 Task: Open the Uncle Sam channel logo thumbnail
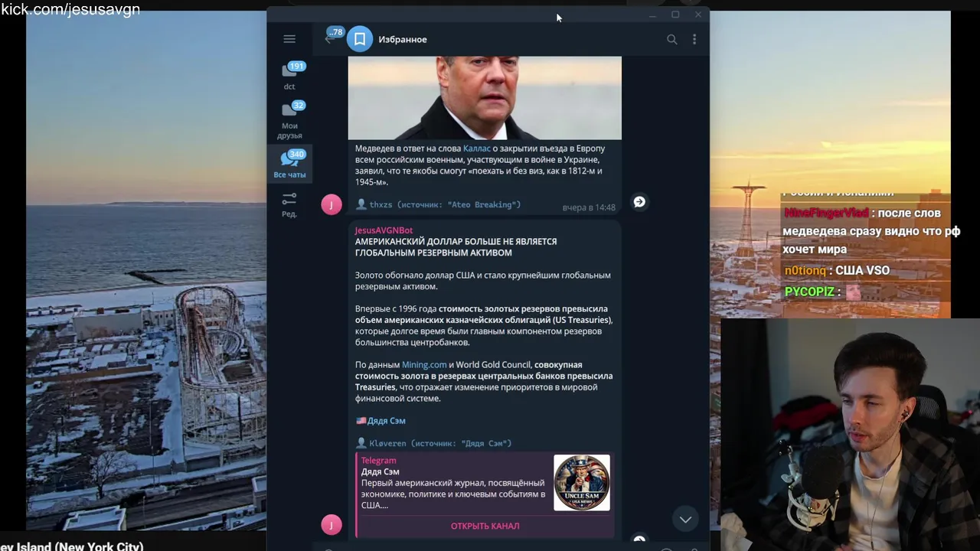(582, 483)
